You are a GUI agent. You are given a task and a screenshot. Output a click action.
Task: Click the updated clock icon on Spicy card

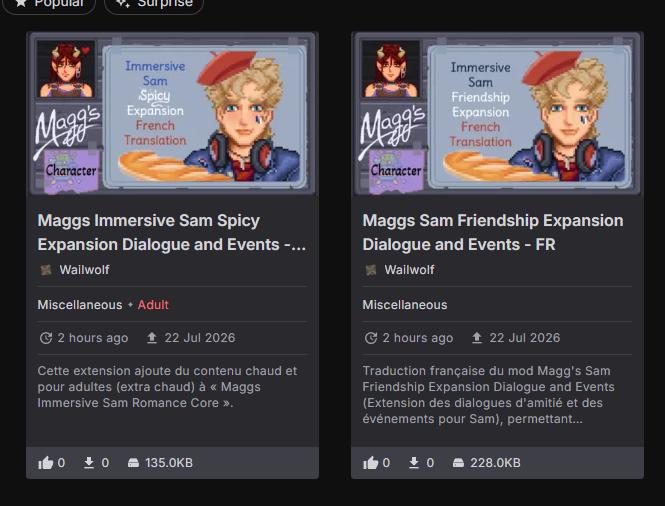click(46, 338)
